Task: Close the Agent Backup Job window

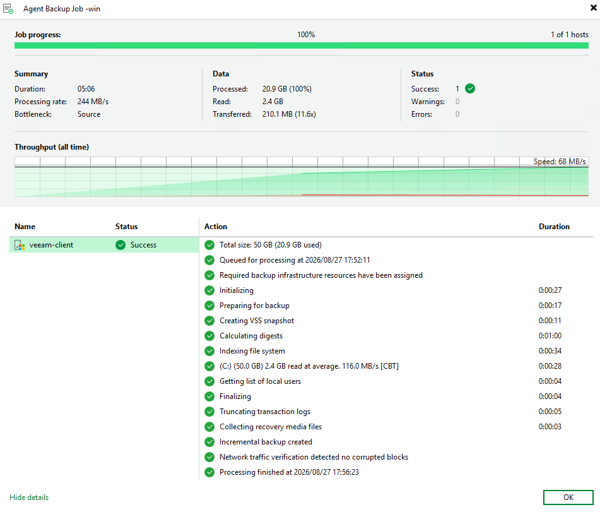Action: pyautogui.click(x=593, y=8)
